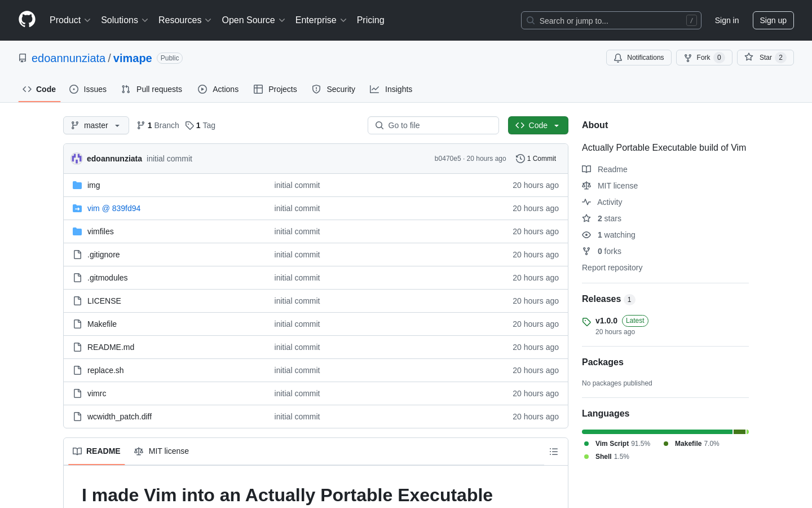Image resolution: width=812 pixels, height=508 pixels.
Task: Click the replace.sh file icon
Action: (x=77, y=370)
